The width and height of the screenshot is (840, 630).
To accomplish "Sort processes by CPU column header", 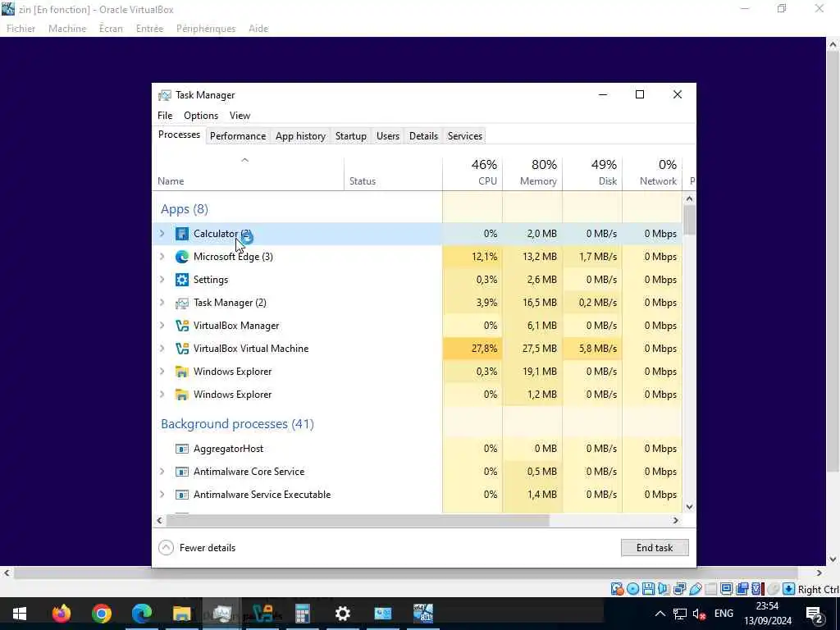I will pyautogui.click(x=472, y=172).
